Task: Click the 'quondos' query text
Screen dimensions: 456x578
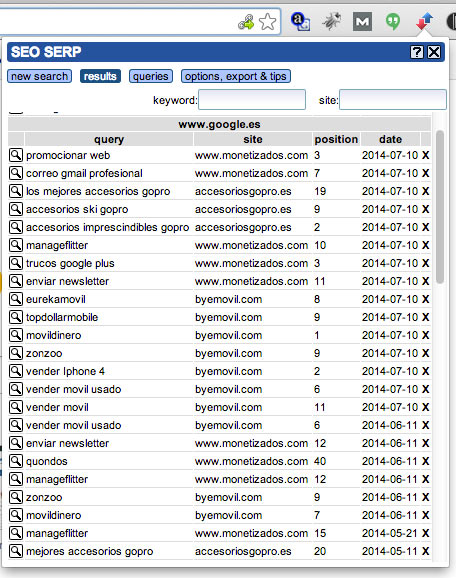Action: point(47,461)
